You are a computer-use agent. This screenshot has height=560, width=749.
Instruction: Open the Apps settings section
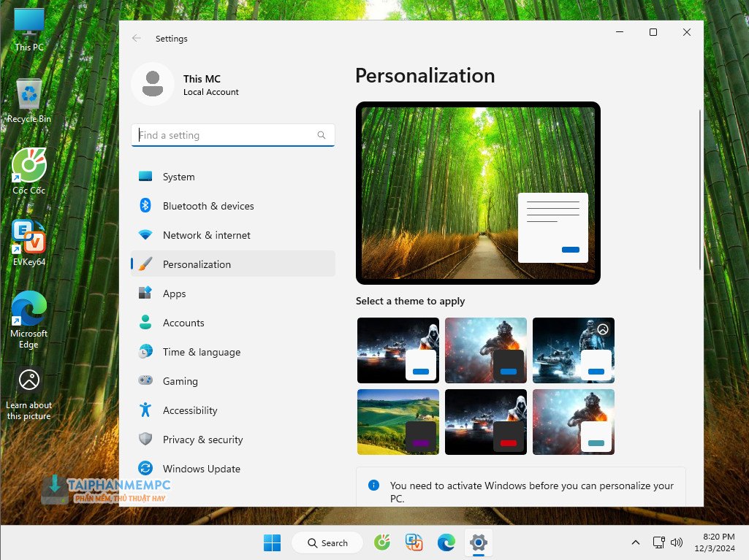pos(174,294)
